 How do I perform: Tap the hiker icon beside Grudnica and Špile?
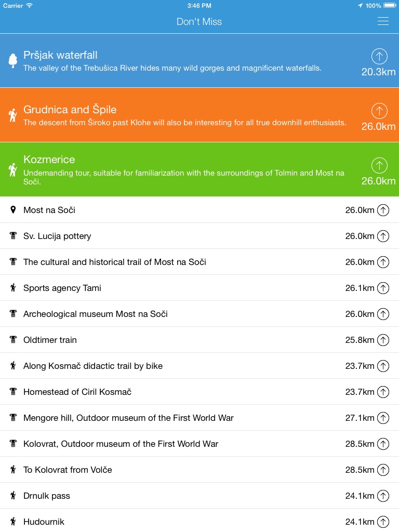(x=13, y=115)
